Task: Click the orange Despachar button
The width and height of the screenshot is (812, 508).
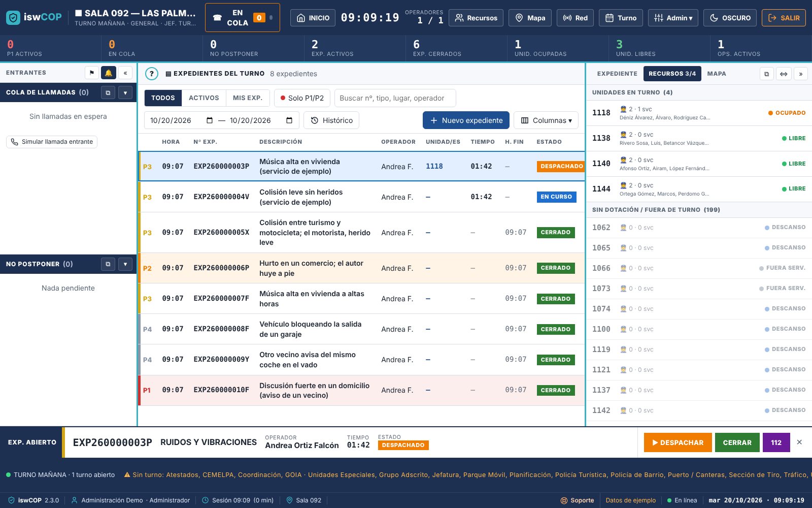Action: coord(678,442)
